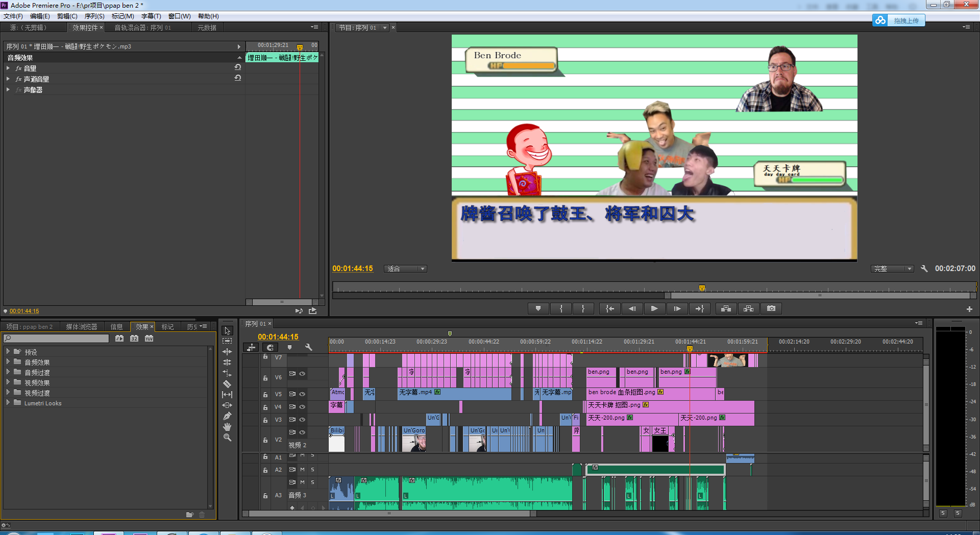Expand the 视频过渡 folder

[8, 393]
